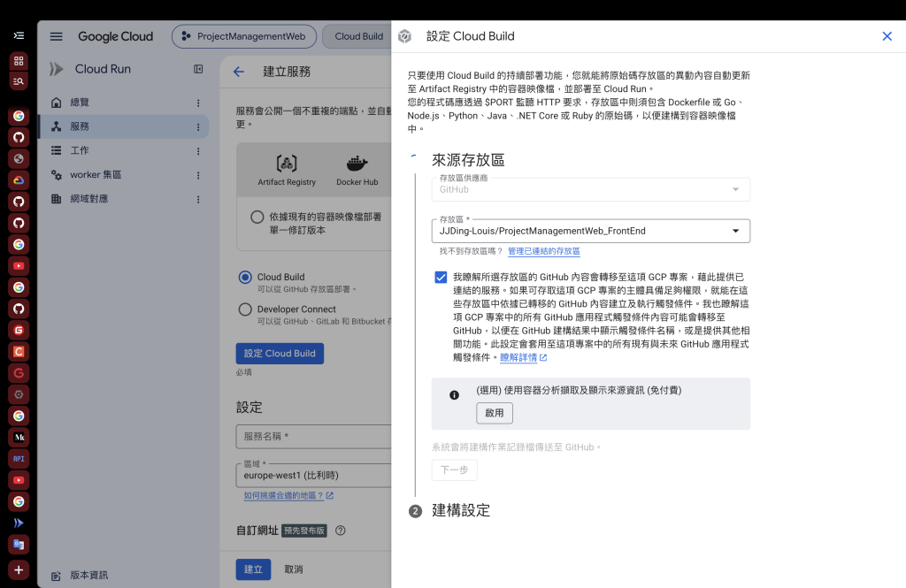Open the 管理已連結的存放區 link
This screenshot has width=906, height=588.
pos(544,251)
